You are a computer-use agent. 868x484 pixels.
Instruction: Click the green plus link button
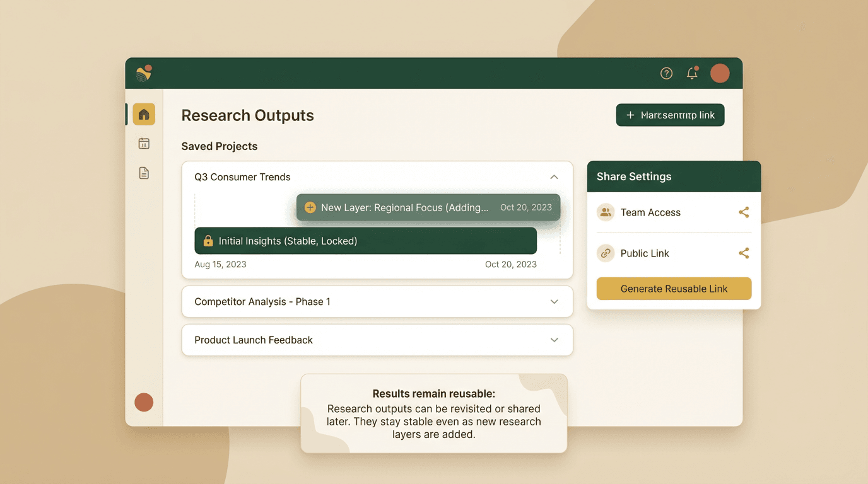click(670, 115)
